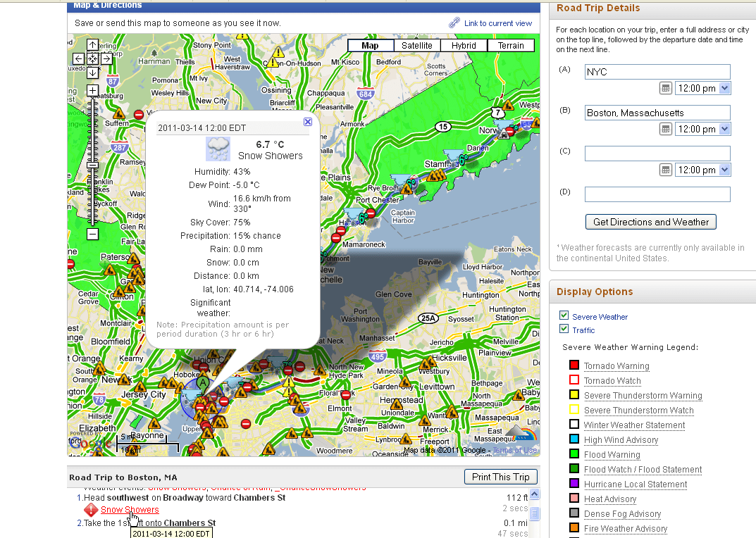Image resolution: width=756 pixels, height=538 pixels.
Task: Click the Winter Weather Statement legend link
Action: coord(634,425)
